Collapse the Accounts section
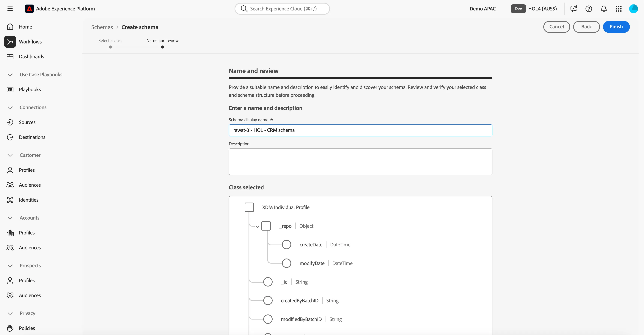644x335 pixels. point(10,218)
